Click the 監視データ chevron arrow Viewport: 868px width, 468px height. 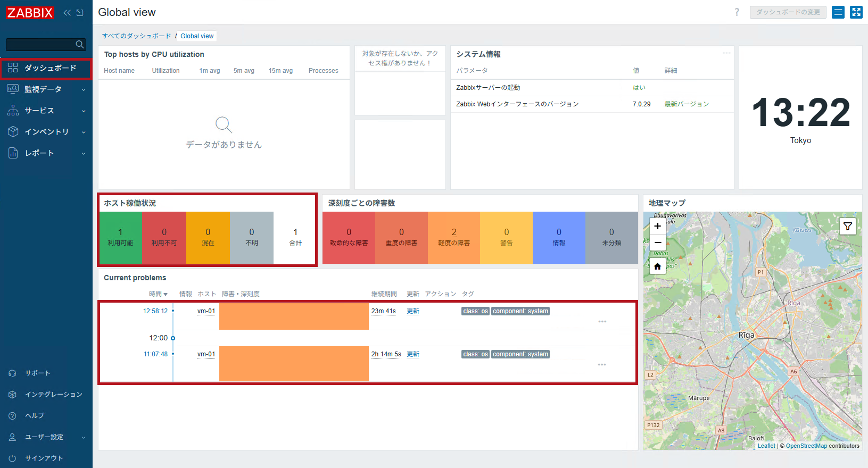84,90
